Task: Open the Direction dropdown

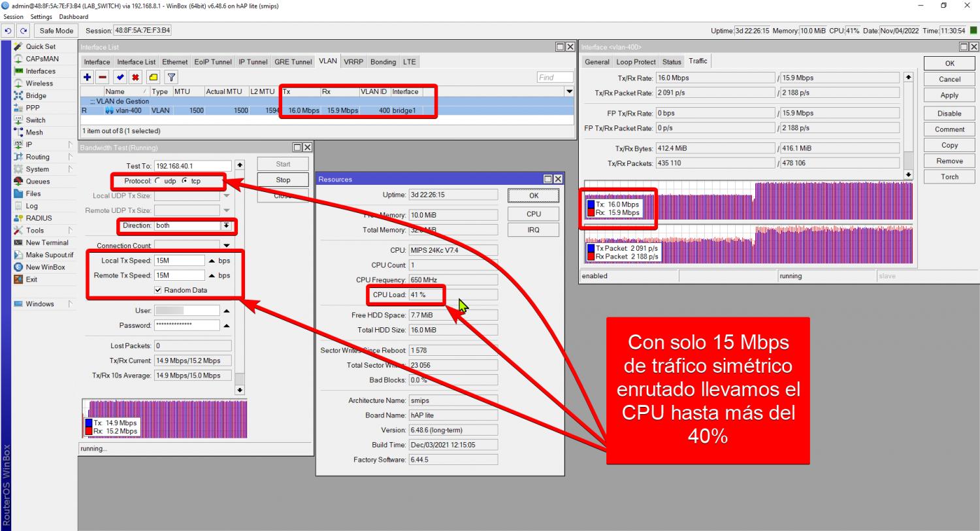Action: tap(226, 225)
